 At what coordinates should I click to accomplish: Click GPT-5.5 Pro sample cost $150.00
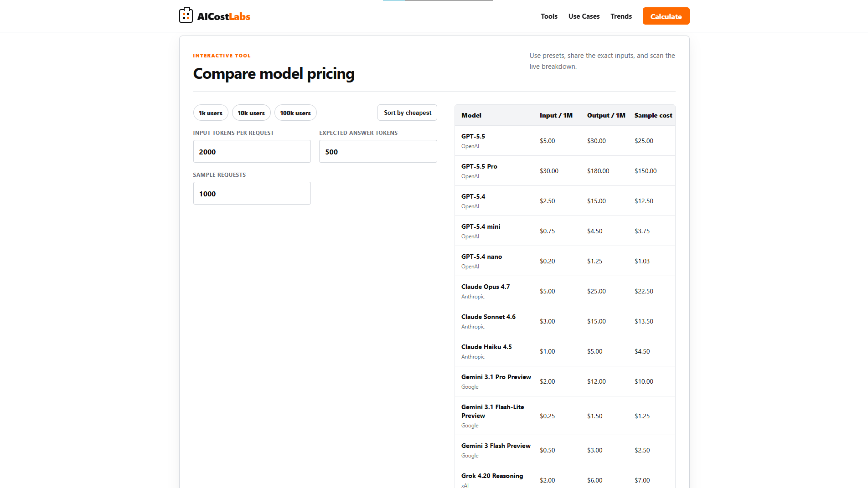click(646, 171)
